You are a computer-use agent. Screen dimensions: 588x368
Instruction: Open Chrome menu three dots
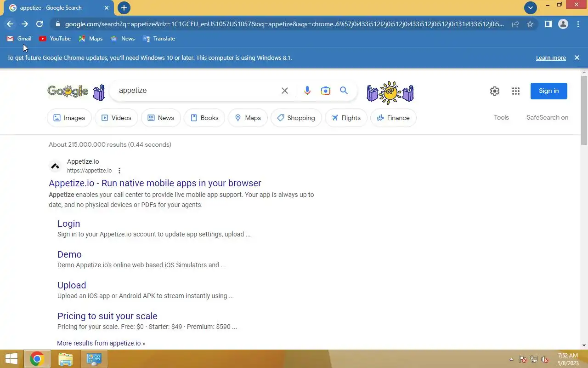578,24
